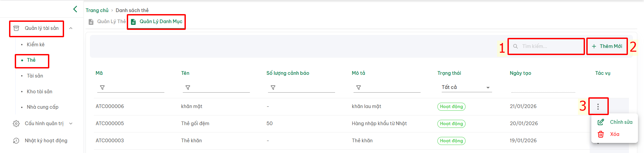The height and width of the screenshot is (153, 644).
Task: Open Kho tài sản in the sidebar
Action: pyautogui.click(x=40, y=92)
